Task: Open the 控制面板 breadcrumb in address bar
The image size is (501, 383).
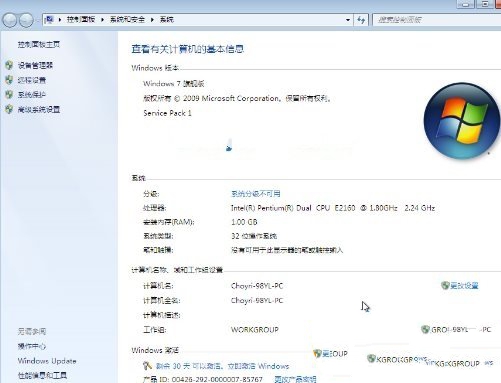Action: click(81, 19)
